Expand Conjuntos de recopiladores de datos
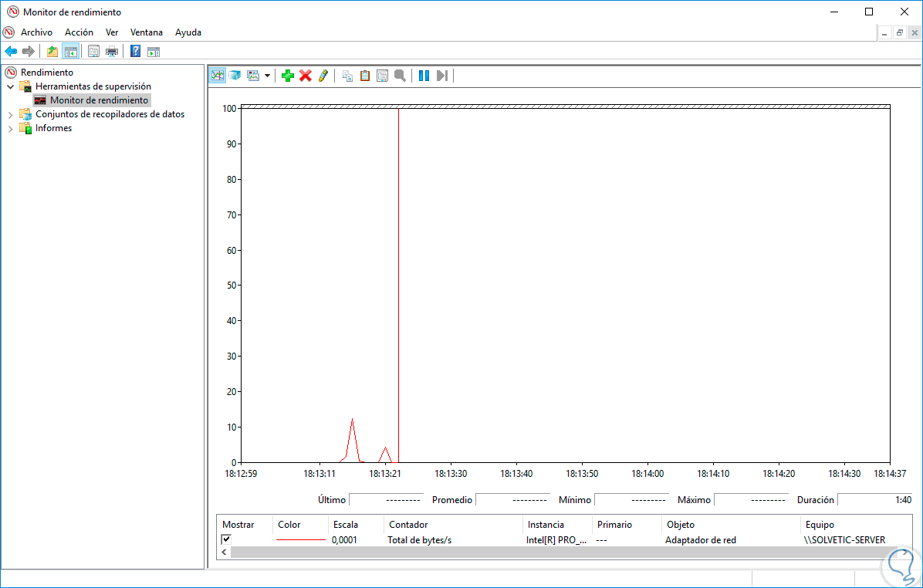The height and width of the screenshot is (588, 923). (11, 115)
